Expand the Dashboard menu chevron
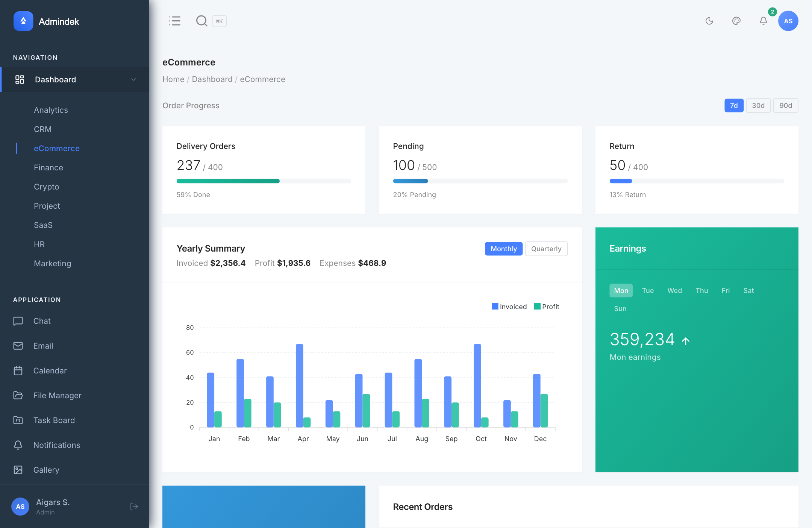This screenshot has height=528, width=812. pyautogui.click(x=133, y=79)
